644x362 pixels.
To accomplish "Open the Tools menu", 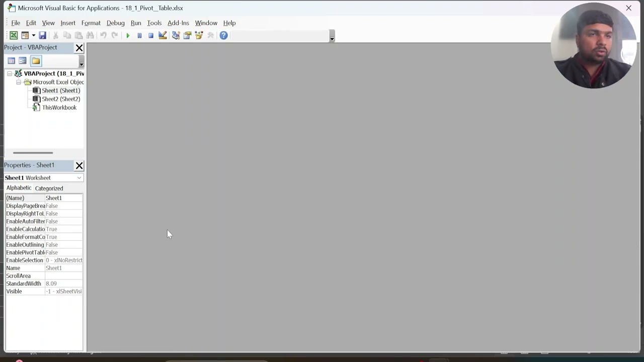I will (x=154, y=23).
